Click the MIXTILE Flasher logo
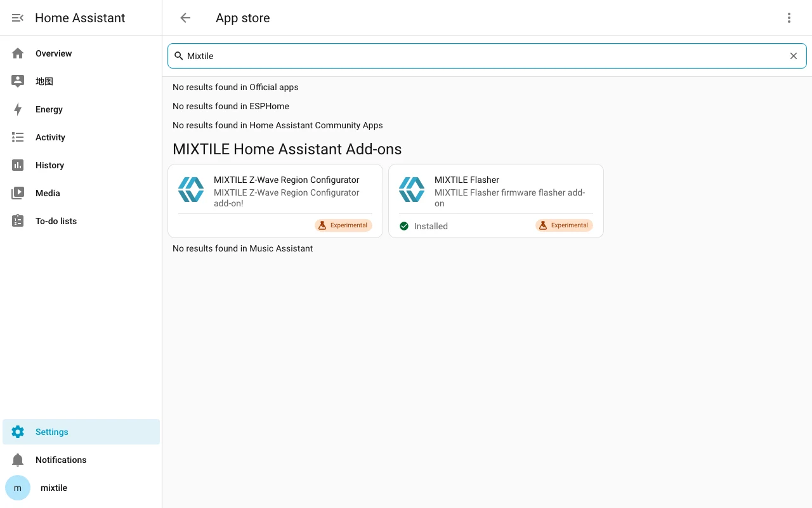 pos(412,189)
